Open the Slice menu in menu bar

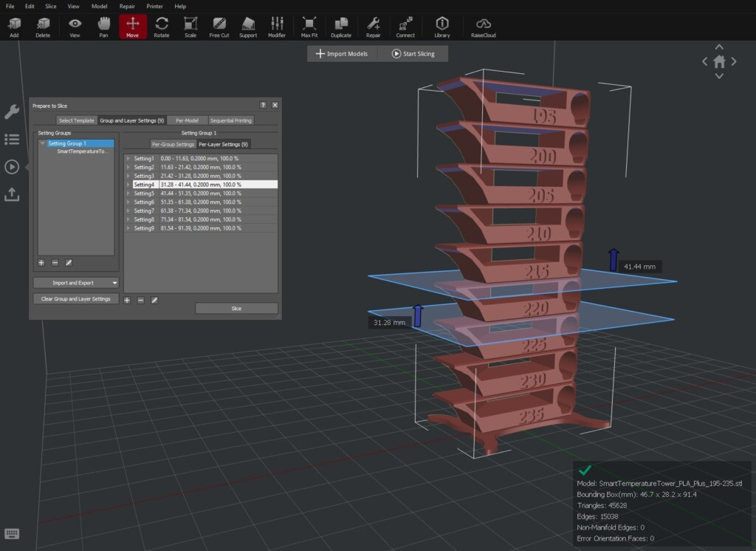(x=51, y=6)
